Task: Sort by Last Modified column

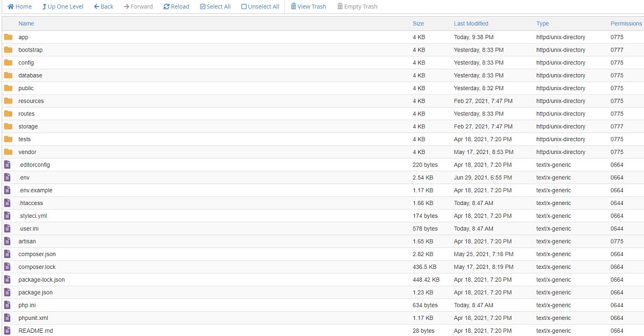Action: [x=471, y=24]
